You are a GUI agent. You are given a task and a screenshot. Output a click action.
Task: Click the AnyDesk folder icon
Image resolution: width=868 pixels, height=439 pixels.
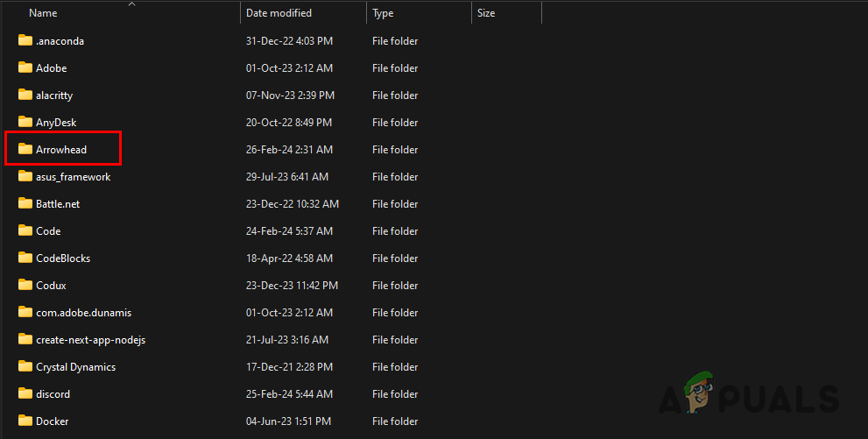[25, 123]
